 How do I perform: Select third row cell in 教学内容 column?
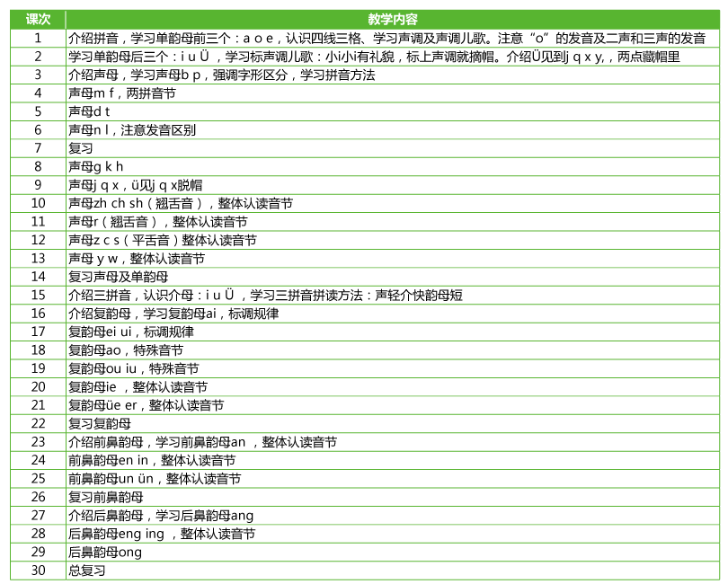tap(393, 75)
